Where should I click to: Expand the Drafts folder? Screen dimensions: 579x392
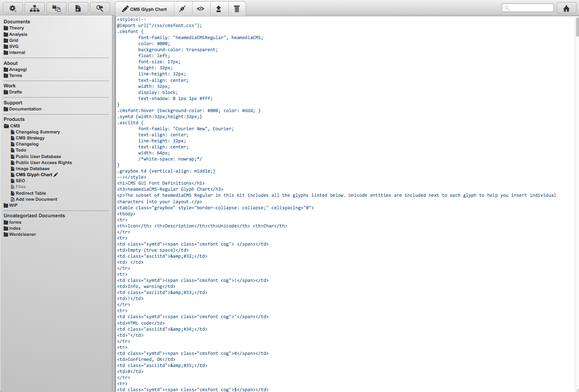(13, 92)
